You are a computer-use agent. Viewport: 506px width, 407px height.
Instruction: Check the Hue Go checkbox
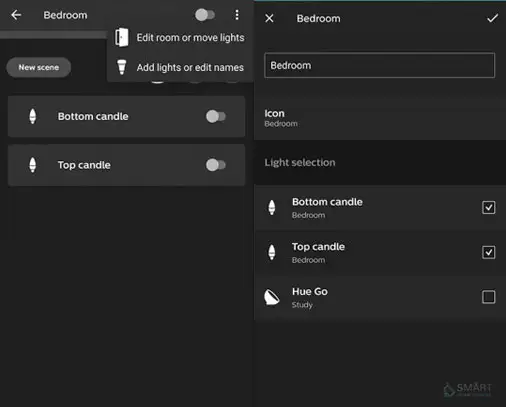tap(488, 297)
